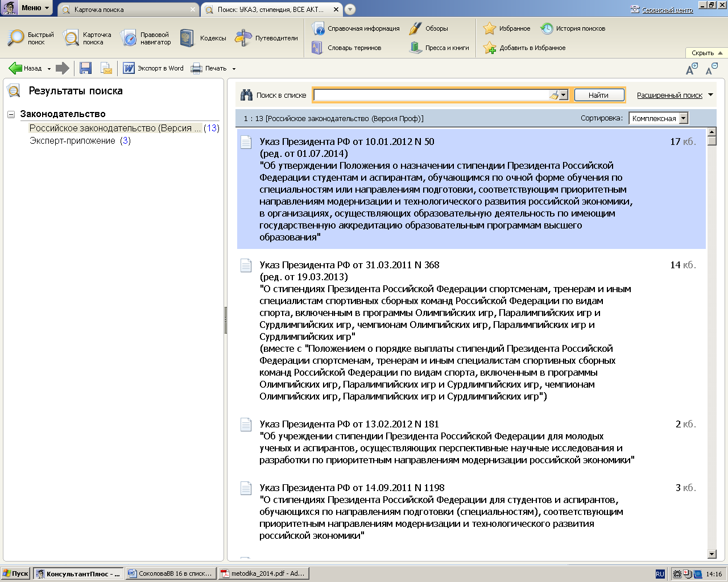
Task: Close the Карточка поиска tab
Action: point(193,10)
